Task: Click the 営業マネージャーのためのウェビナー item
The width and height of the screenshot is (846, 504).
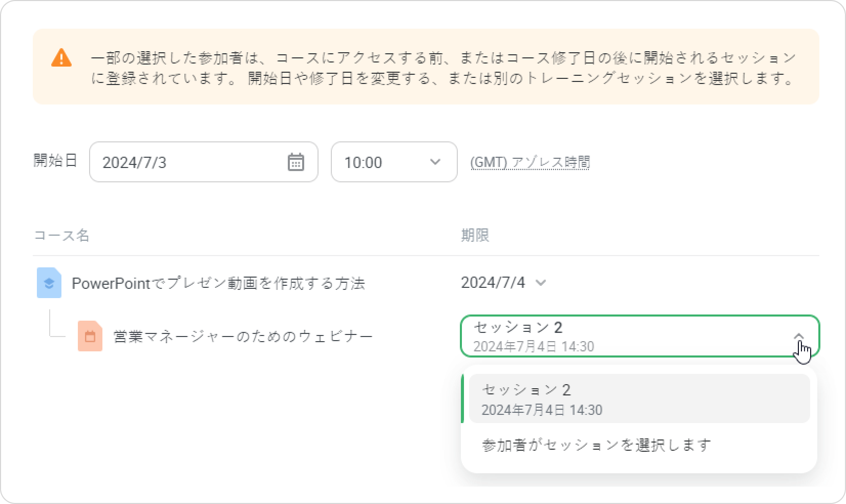Action: coord(243,337)
